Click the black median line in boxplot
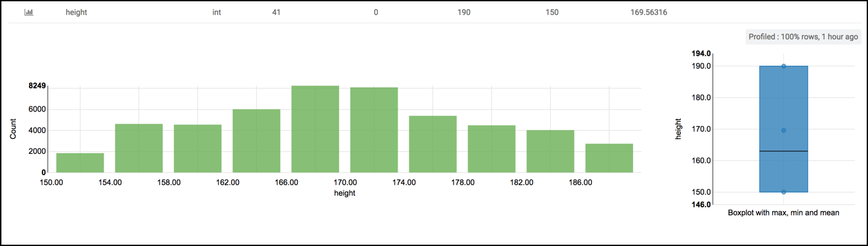The image size is (868, 246). click(783, 151)
